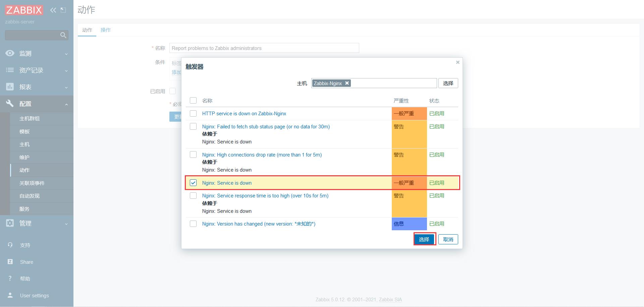Screen dimensions: 644x307
Task: Remove the Zabbix-Nginx host tag
Action: point(347,83)
